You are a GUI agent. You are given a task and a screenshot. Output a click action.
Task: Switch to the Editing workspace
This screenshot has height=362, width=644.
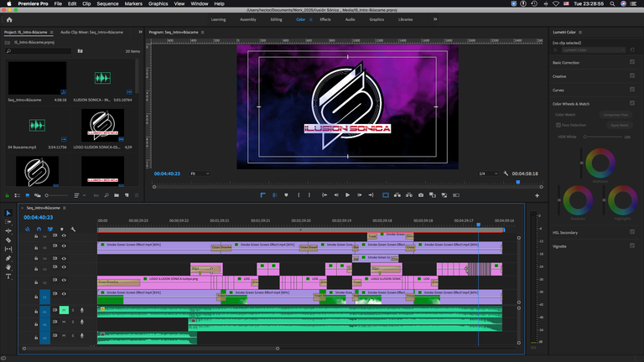pyautogui.click(x=276, y=19)
